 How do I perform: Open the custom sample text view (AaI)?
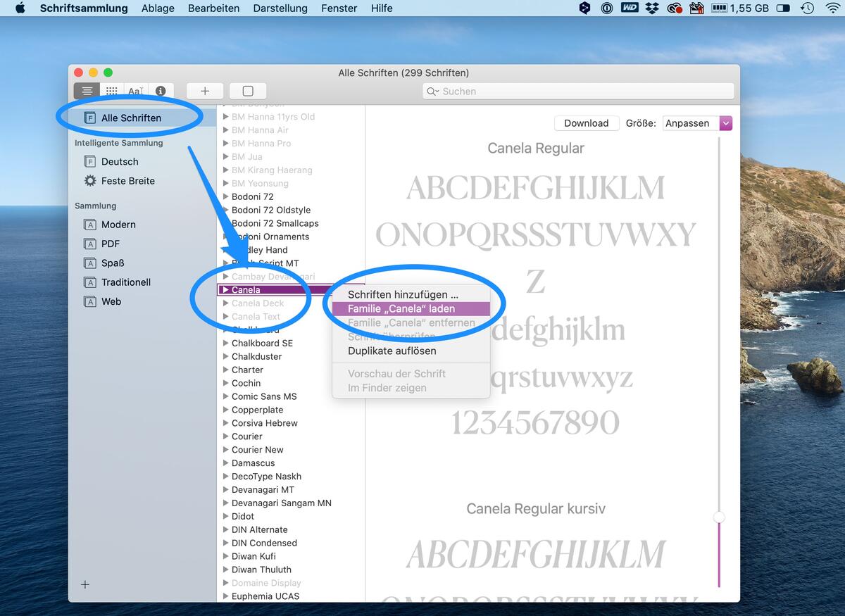pos(135,91)
